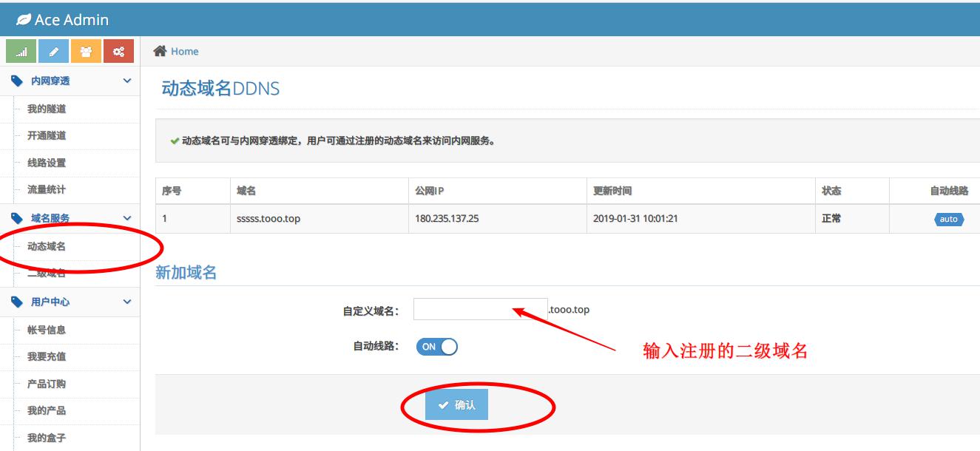Click the Home house icon in breadcrumb

160,51
